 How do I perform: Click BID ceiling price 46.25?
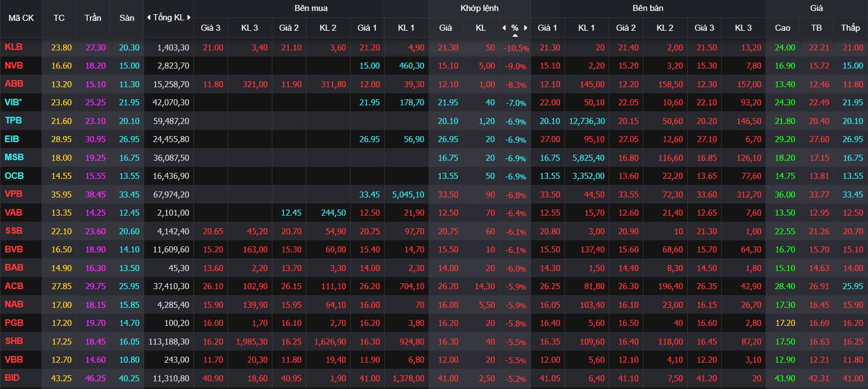[x=95, y=379]
